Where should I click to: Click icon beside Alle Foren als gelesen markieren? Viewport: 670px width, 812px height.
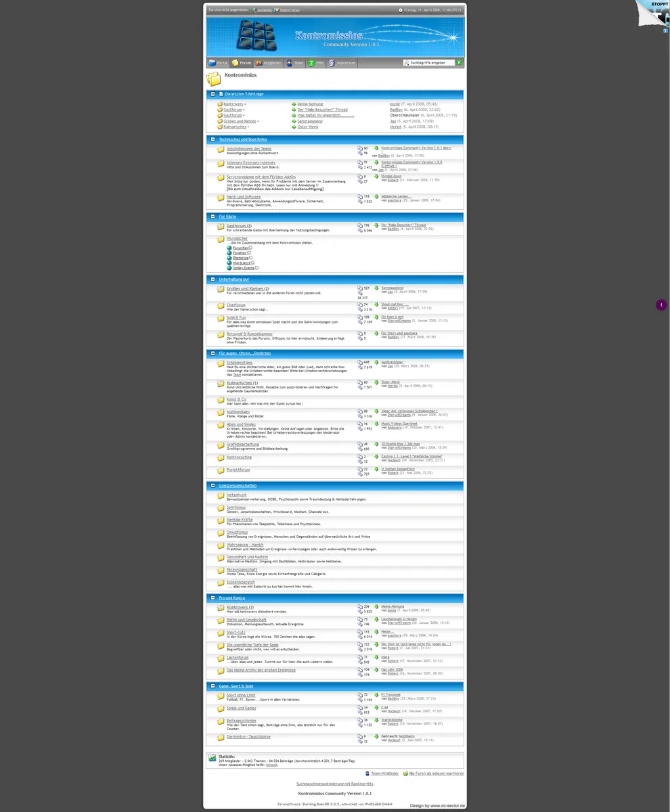click(405, 773)
